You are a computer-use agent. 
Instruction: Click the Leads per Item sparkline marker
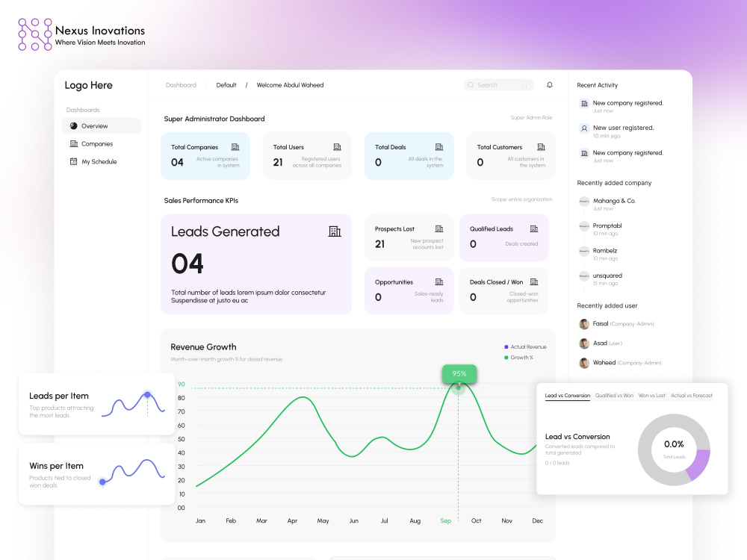click(147, 395)
